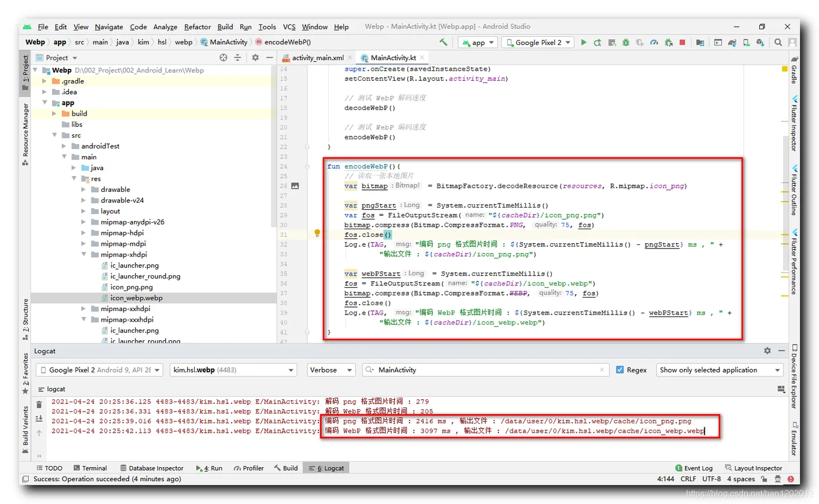Open the Terminal tool window
Image resolution: width=819 pixels, height=504 pixels.
pyautogui.click(x=90, y=468)
